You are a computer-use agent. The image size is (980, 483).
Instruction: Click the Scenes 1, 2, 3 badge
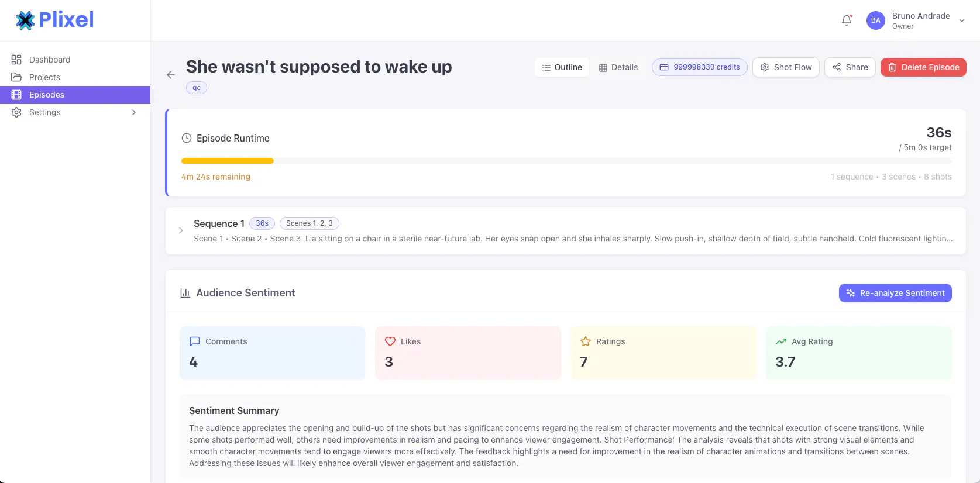(x=310, y=223)
